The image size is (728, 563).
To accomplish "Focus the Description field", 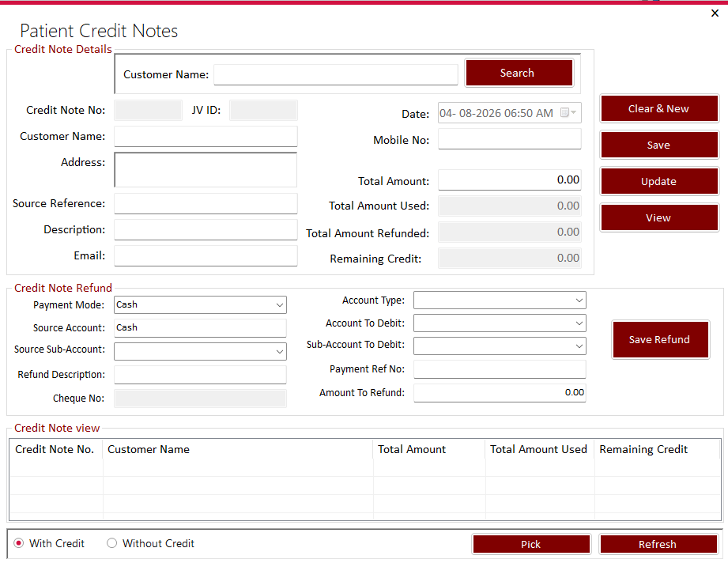I will click(206, 229).
